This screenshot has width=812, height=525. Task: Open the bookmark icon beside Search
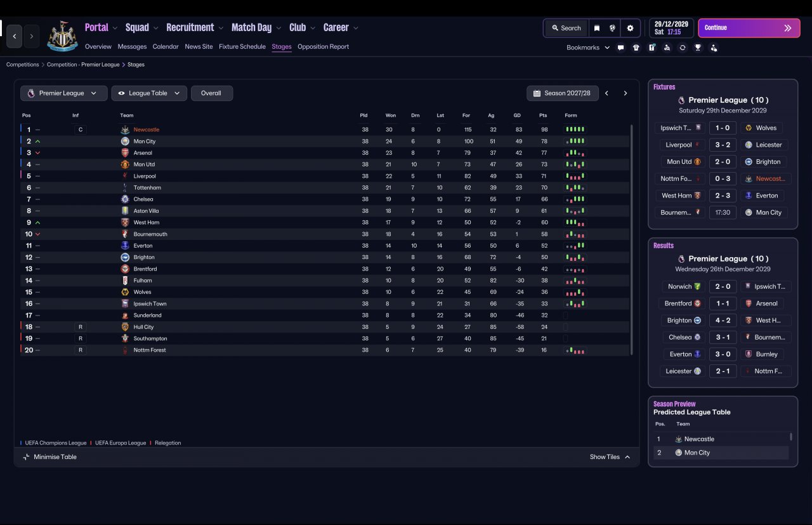click(x=596, y=28)
